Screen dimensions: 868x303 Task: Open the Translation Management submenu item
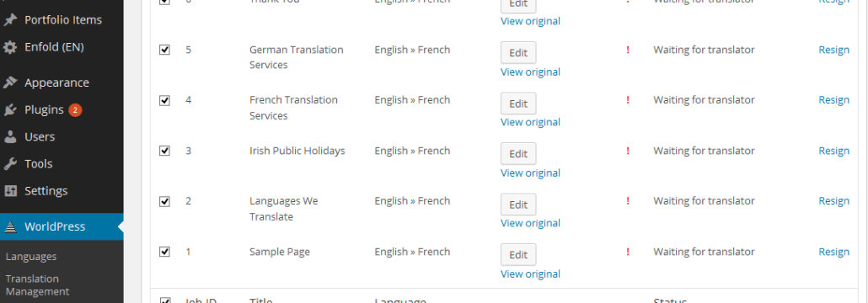[37, 284]
